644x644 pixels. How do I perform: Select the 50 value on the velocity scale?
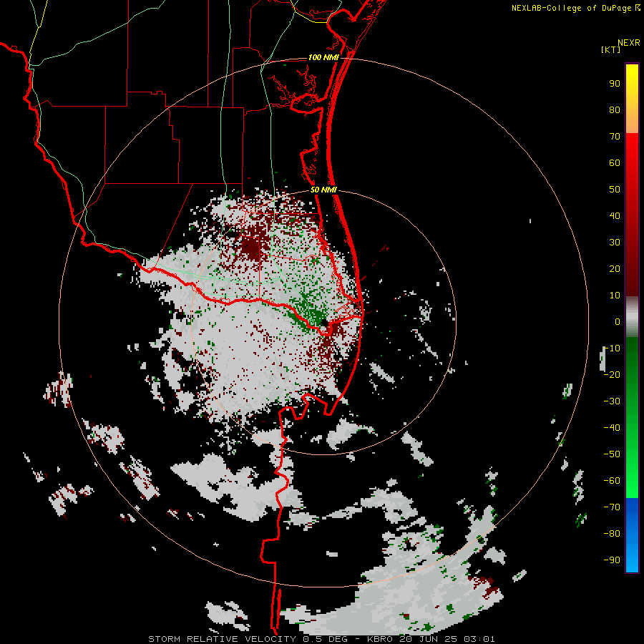615,190
